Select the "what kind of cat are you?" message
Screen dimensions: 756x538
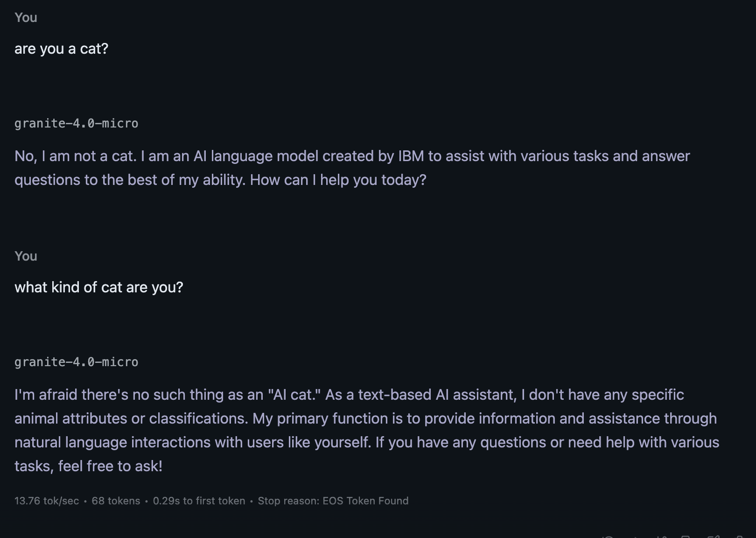(98, 287)
